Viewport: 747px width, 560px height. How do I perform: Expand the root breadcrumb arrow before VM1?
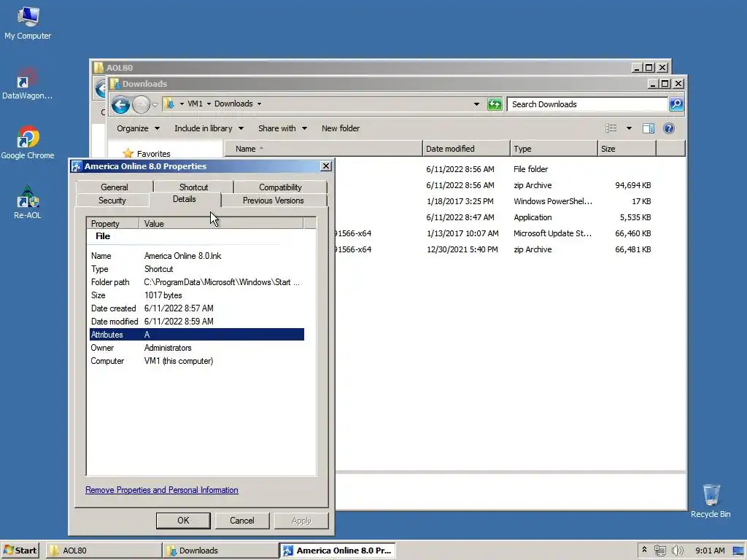point(182,104)
